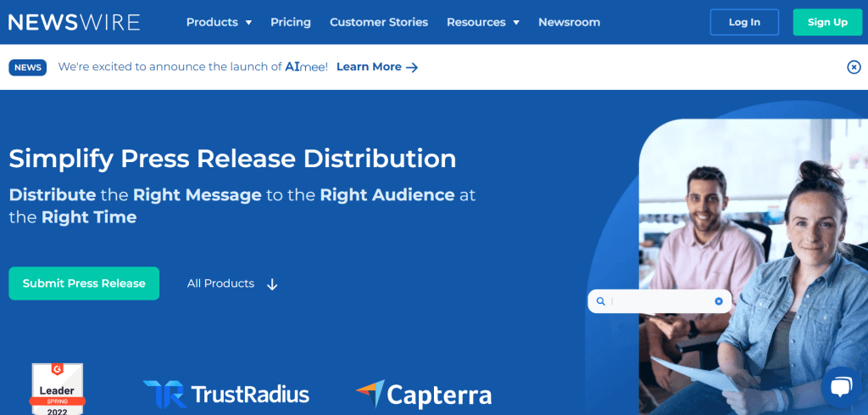Click the Newswire logo

tap(74, 22)
